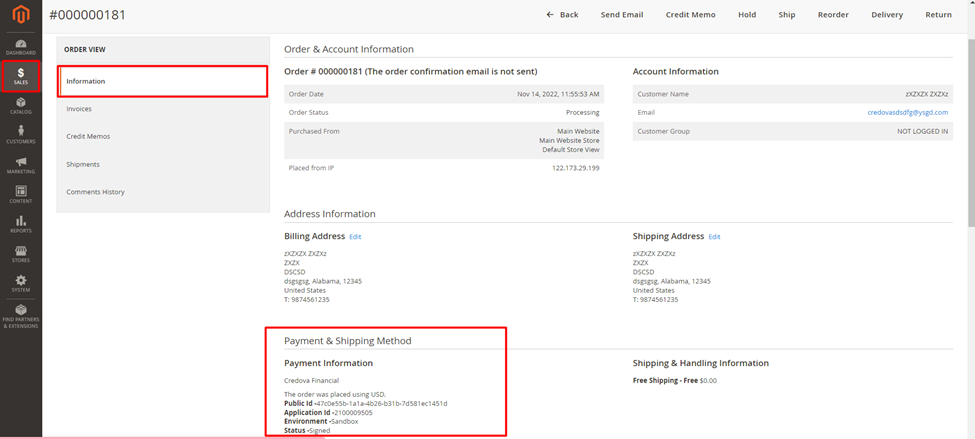Switch to the Shipments tab
Screen dimensions: 975x439
(163, 164)
